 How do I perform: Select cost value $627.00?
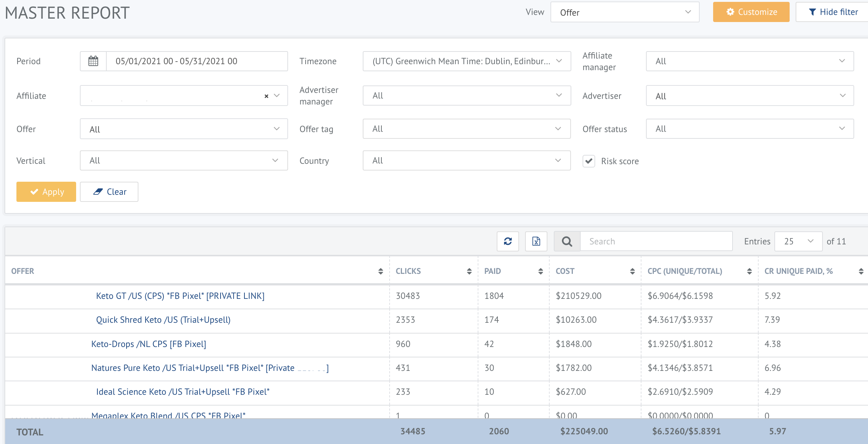(x=571, y=392)
